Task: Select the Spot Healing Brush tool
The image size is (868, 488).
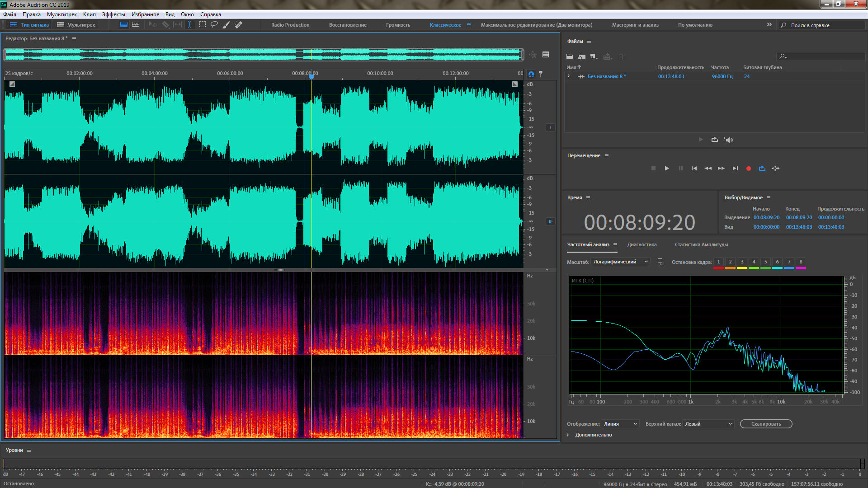Action: pos(239,25)
